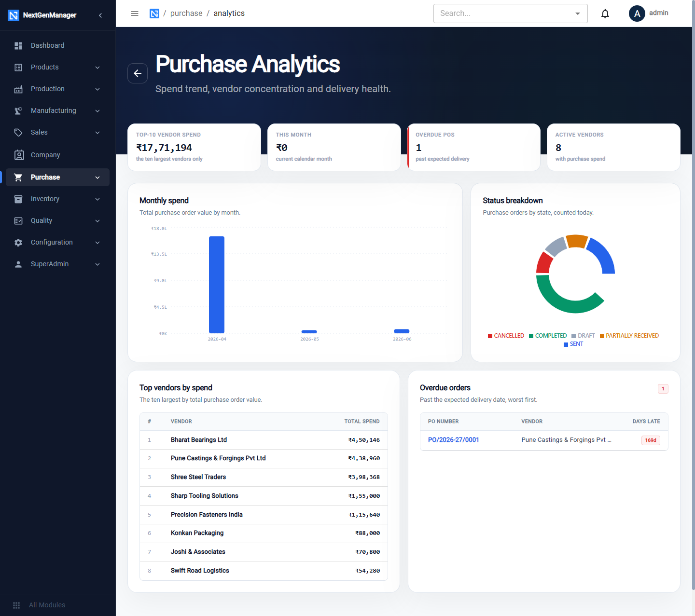Screen dimensions: 695x616
Task: Click the purchase breadcrumb link
Action: (186, 14)
